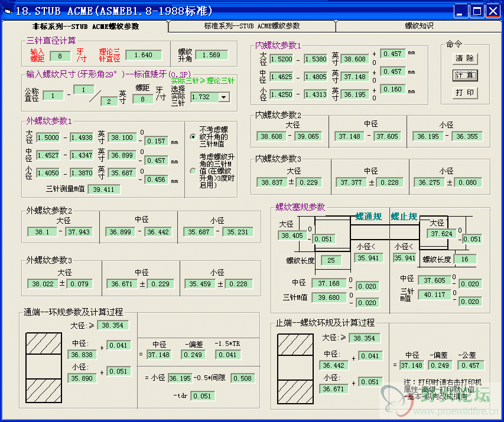Click 止端环规 hatched ring gauge diagram

[295, 369]
